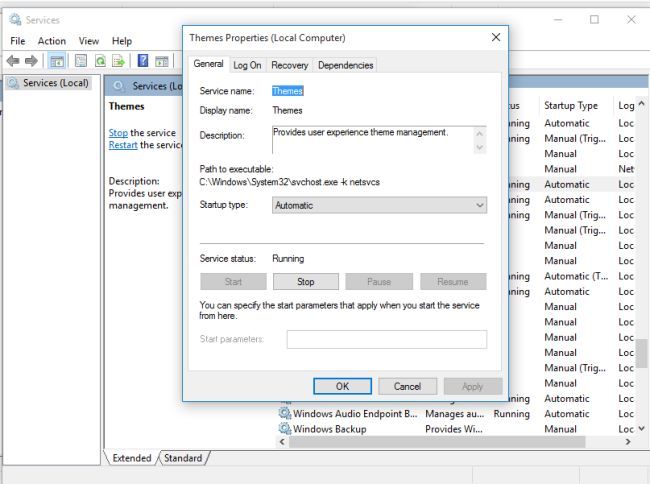The image size is (650, 484).
Task: Click the Stop the service link
Action: coord(118,133)
